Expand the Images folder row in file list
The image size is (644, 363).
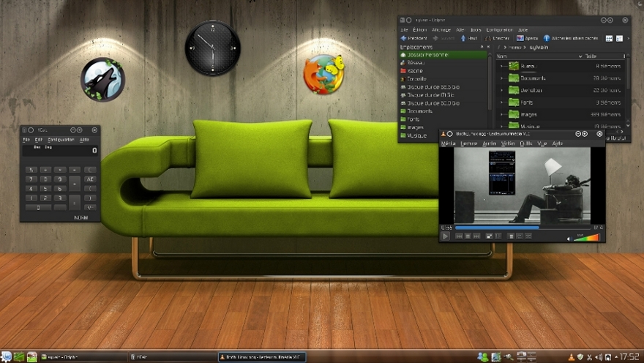tap(501, 115)
